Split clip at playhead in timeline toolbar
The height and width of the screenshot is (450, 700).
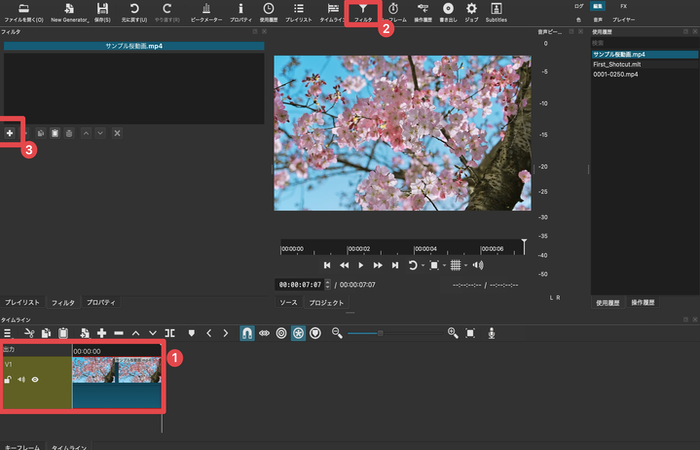pyautogui.click(x=169, y=332)
